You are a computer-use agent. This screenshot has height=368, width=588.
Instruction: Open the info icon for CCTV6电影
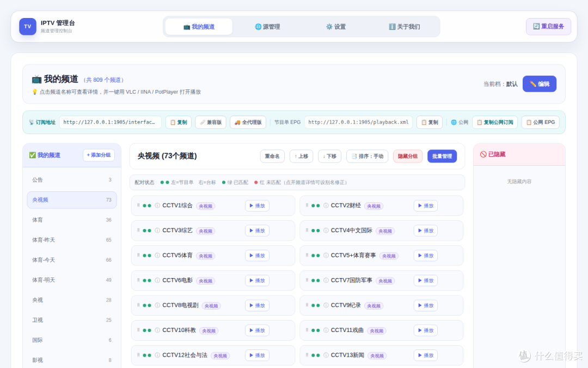tap(157, 281)
